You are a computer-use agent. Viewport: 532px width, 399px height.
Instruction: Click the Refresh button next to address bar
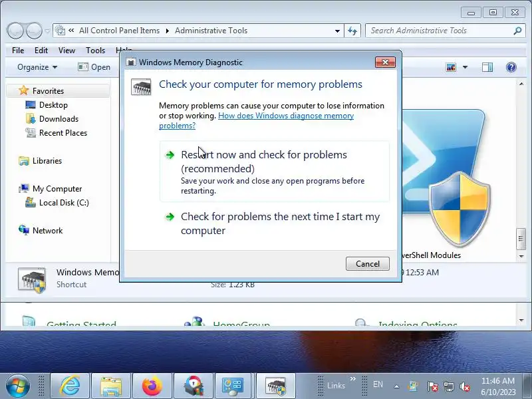[x=352, y=31]
